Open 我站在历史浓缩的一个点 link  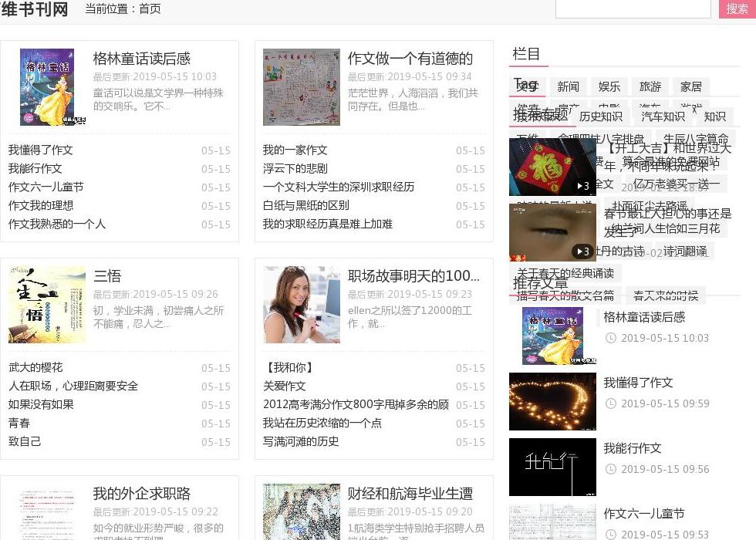tap(322, 423)
